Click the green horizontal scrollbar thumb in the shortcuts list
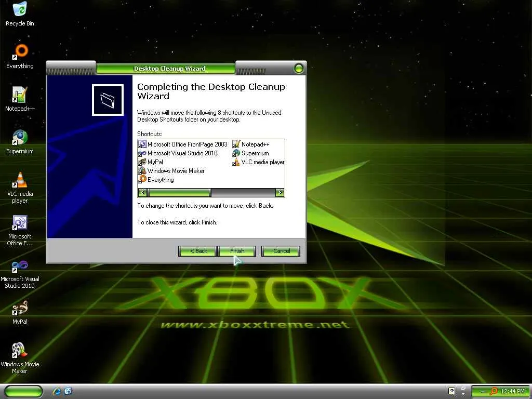The height and width of the screenshot is (399, 532). pos(179,193)
